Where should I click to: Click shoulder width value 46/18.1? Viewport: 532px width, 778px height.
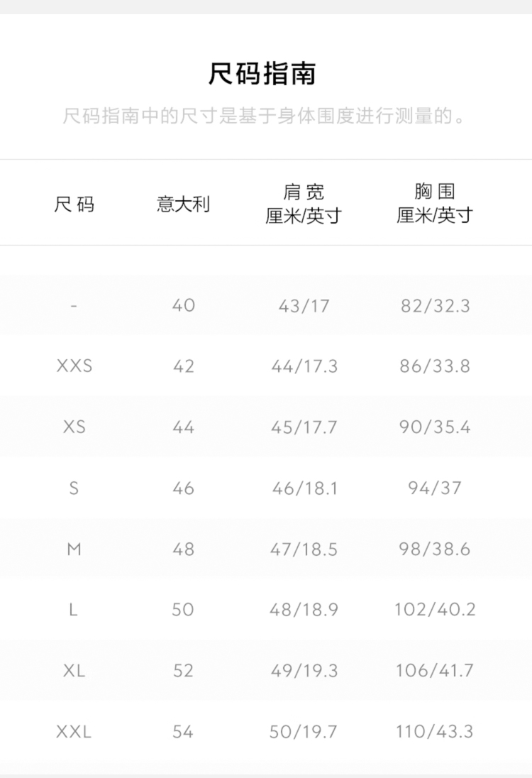[x=304, y=488]
